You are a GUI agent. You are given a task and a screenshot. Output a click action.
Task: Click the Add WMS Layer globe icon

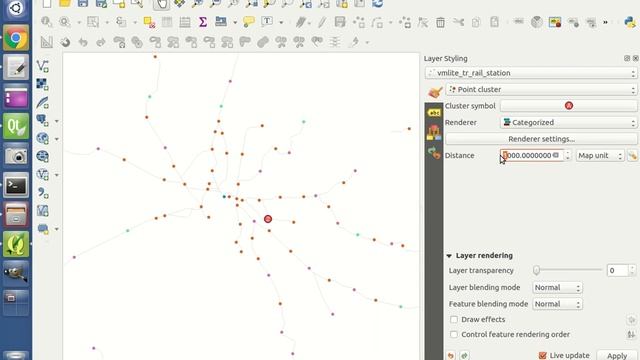pyautogui.click(x=42, y=138)
